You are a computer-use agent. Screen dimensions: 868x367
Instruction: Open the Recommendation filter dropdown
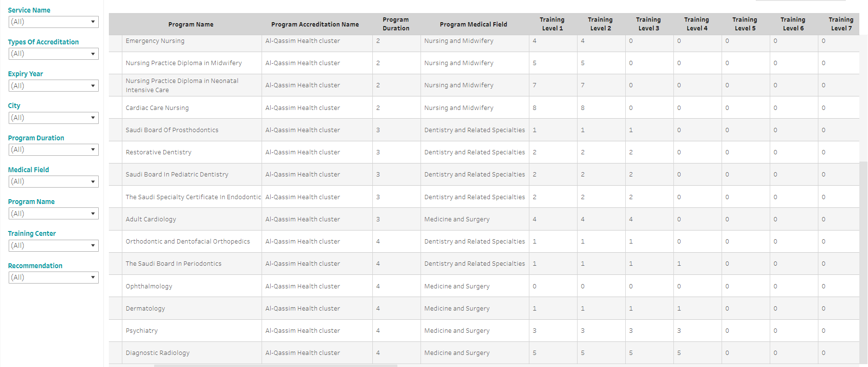click(x=53, y=277)
